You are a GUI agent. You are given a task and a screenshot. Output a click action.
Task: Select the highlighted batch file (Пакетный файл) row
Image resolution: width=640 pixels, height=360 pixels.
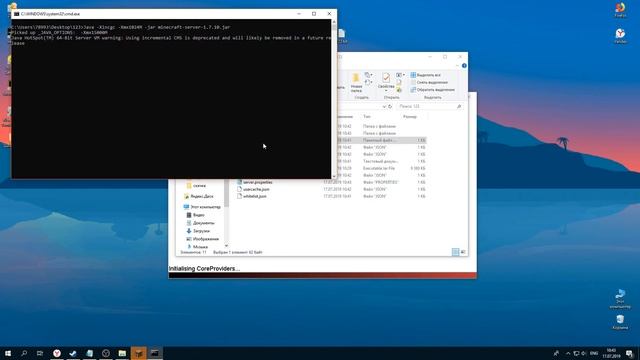pyautogui.click(x=382, y=140)
